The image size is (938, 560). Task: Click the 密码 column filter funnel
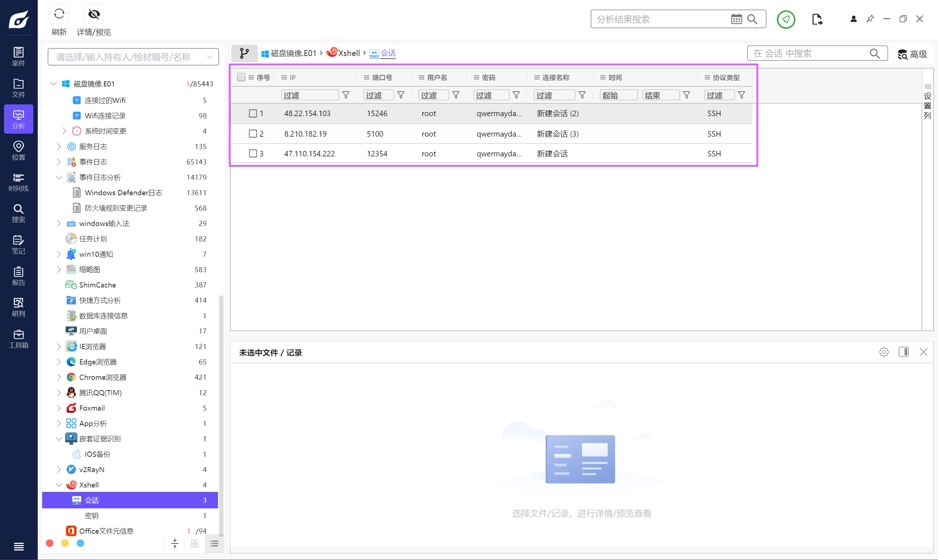click(516, 95)
